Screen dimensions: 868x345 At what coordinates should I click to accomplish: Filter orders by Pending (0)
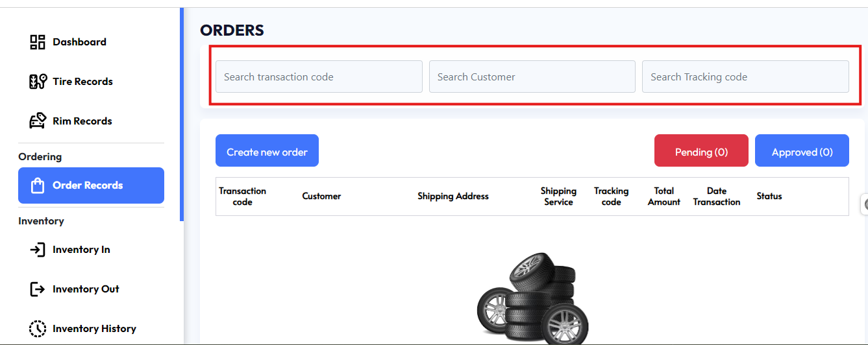pos(701,152)
